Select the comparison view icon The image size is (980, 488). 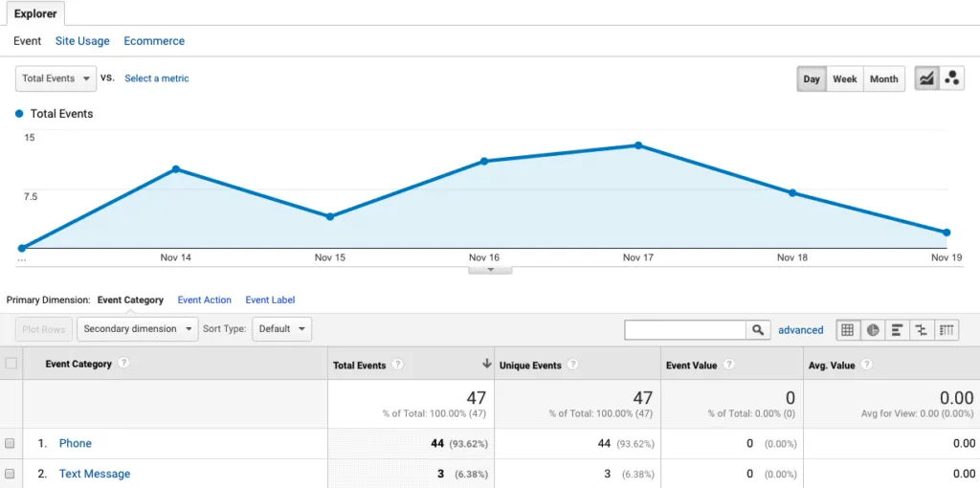coord(923,330)
